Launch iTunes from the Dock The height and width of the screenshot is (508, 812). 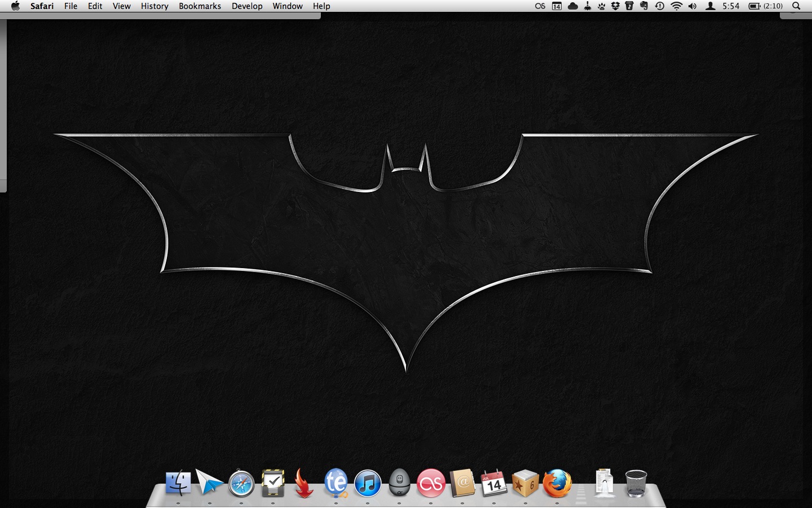coord(368,484)
